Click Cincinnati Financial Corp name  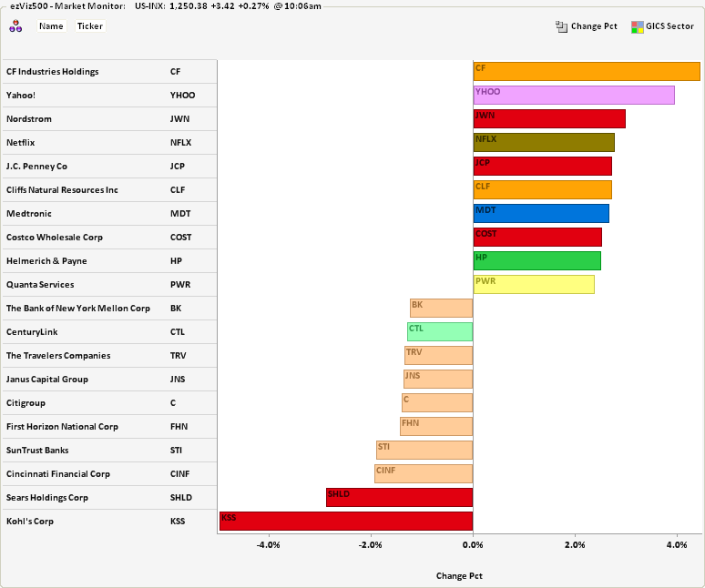[58, 474]
